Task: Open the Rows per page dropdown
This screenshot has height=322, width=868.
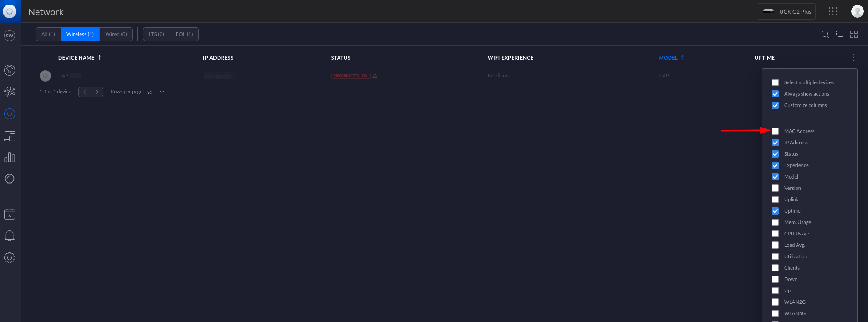Action: 157,92
